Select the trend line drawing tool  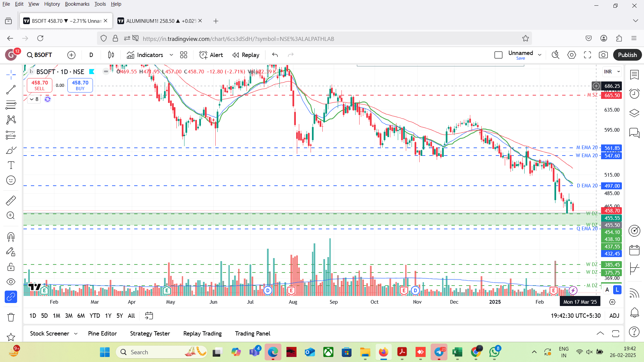[11, 89]
